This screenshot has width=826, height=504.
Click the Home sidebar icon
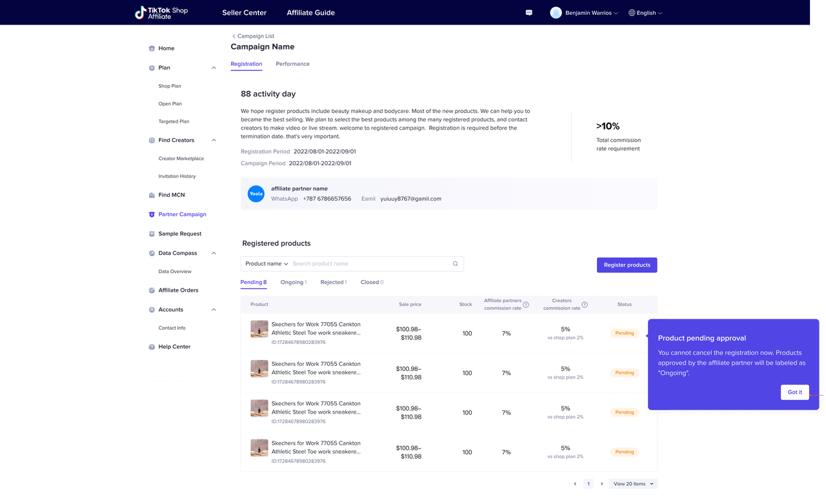tap(152, 48)
